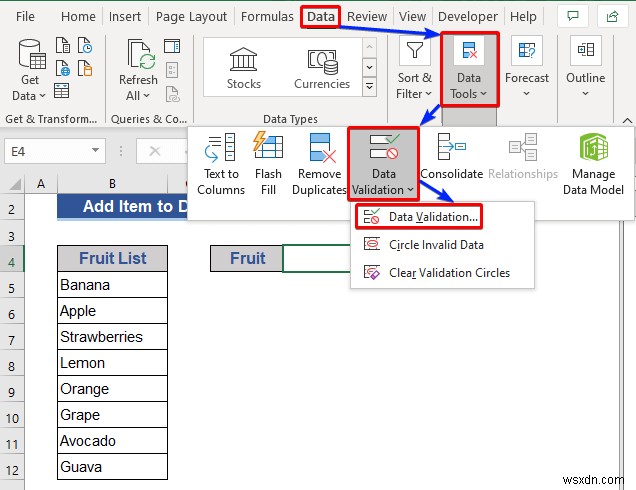
Task: Expand the Data Types gallery more arrow
Action: point(369,87)
